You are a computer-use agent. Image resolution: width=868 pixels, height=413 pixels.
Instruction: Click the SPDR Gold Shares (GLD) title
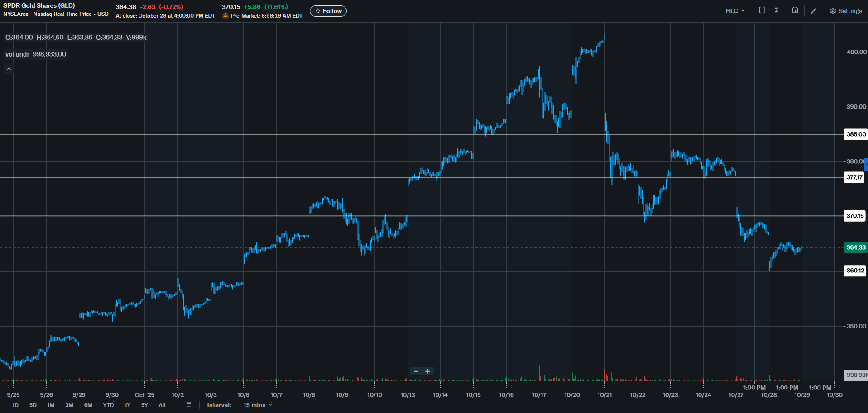39,5
